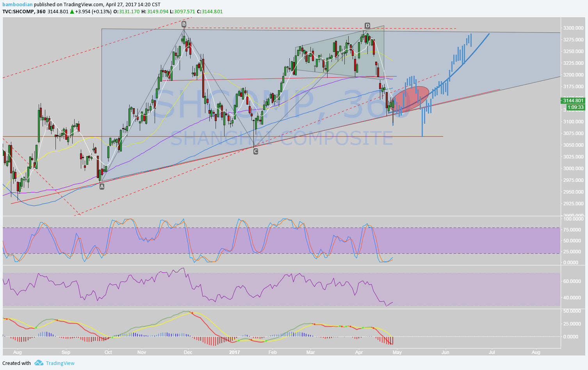Image resolution: width=588 pixels, height=370 pixels.
Task: Click the 3275.000 price axis label
Action: click(x=573, y=40)
